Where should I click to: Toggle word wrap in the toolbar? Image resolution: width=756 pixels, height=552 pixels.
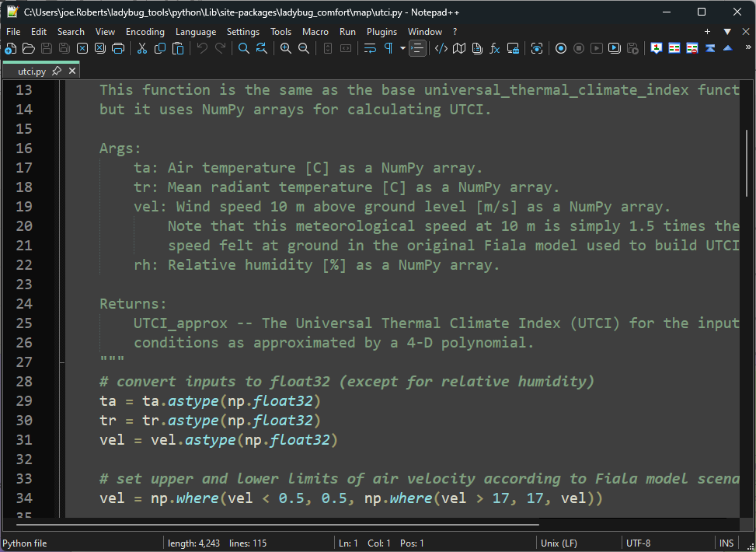pyautogui.click(x=370, y=48)
